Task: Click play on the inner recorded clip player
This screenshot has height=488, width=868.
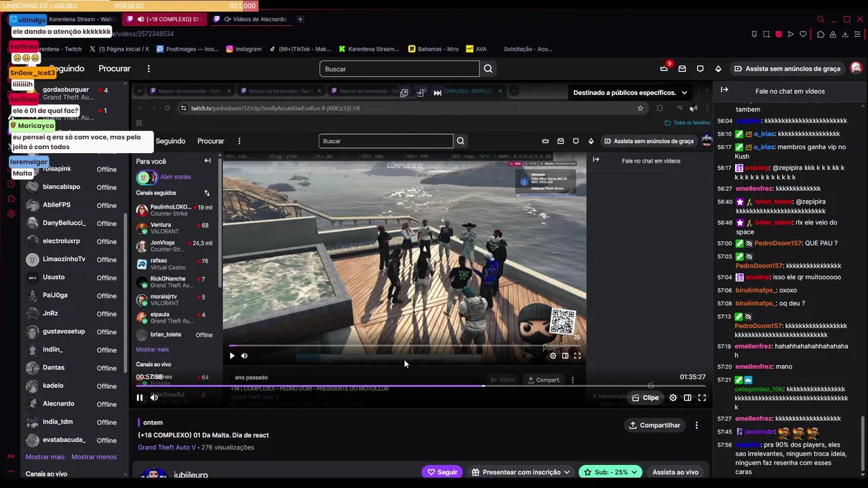Action: click(x=232, y=355)
